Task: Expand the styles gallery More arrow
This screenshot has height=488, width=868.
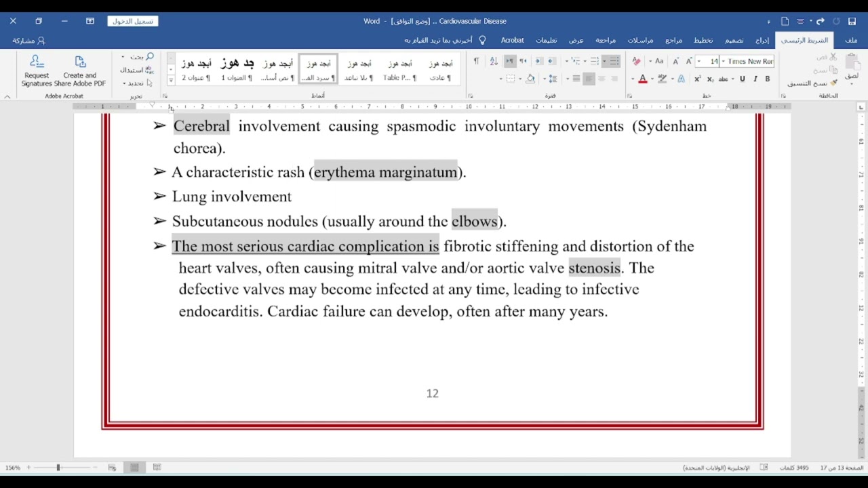Action: pos(171,80)
